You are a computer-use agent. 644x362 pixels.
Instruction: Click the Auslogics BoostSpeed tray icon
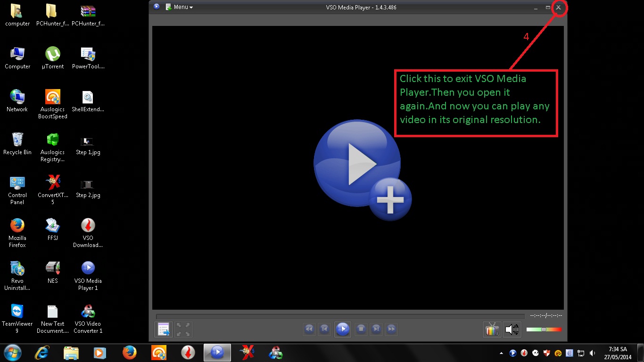pyautogui.click(x=558, y=353)
